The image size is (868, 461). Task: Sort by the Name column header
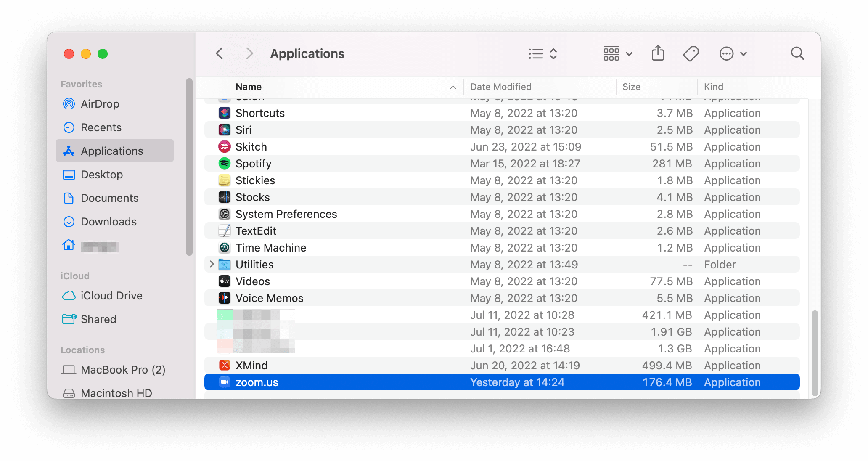point(249,87)
